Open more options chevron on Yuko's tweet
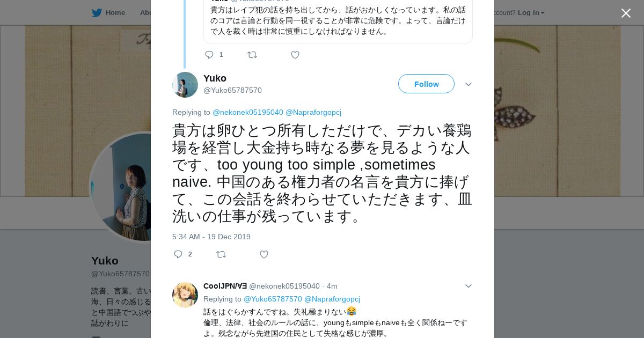644x338 pixels. click(469, 84)
